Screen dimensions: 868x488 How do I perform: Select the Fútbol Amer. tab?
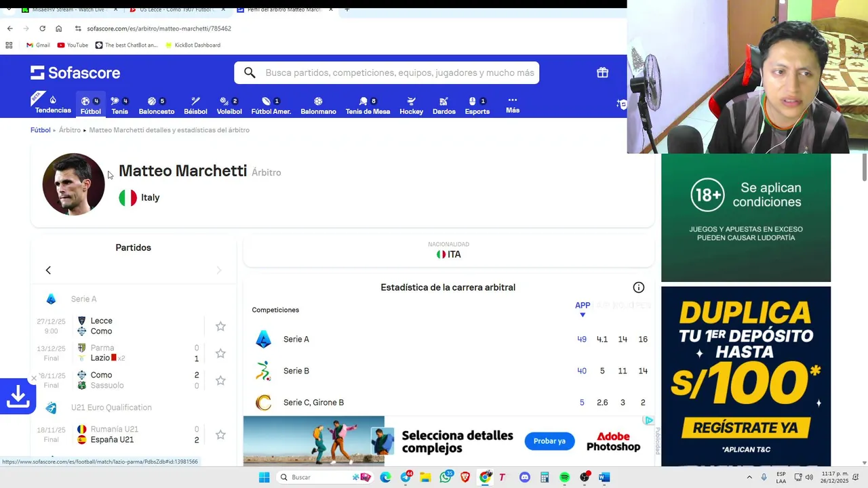coord(271,106)
